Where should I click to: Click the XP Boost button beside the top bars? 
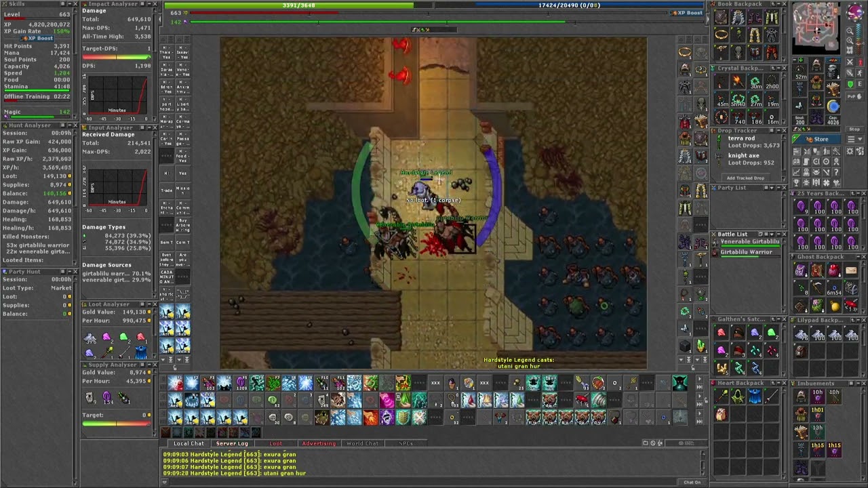(687, 13)
